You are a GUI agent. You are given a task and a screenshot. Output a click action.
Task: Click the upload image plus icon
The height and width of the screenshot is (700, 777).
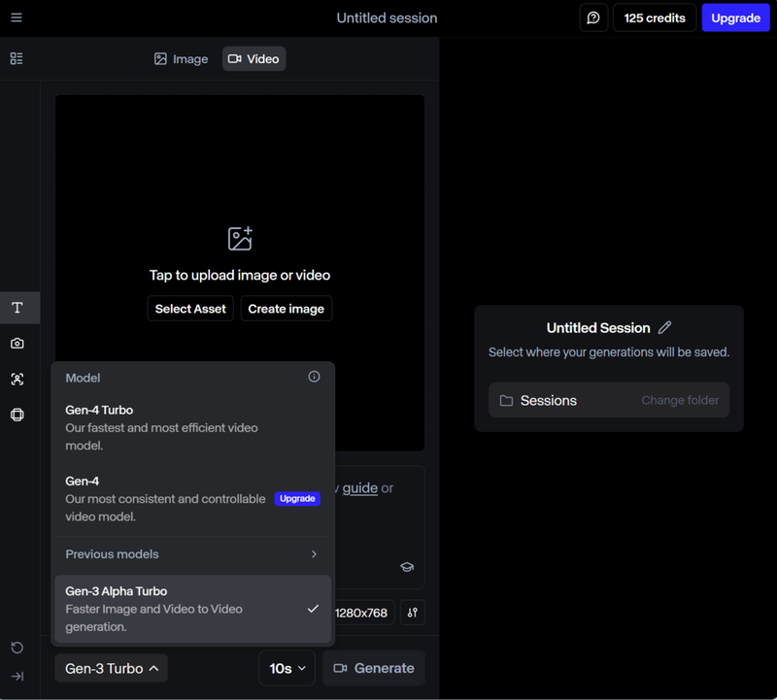[x=240, y=239]
